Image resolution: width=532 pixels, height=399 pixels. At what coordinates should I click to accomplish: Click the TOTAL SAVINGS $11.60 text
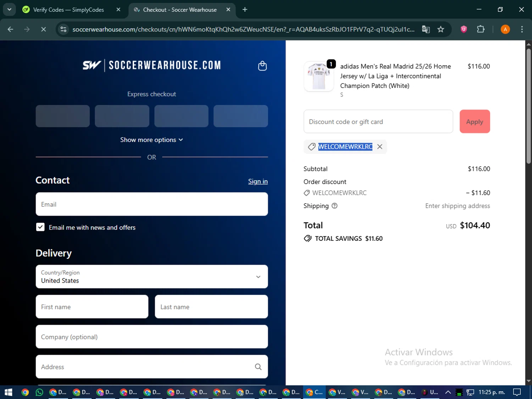(349, 239)
